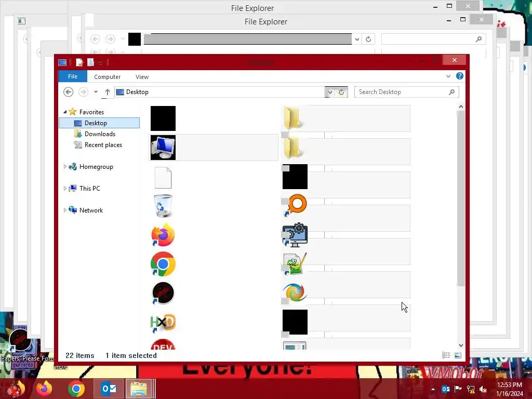Expand the Network tree node

(x=65, y=210)
